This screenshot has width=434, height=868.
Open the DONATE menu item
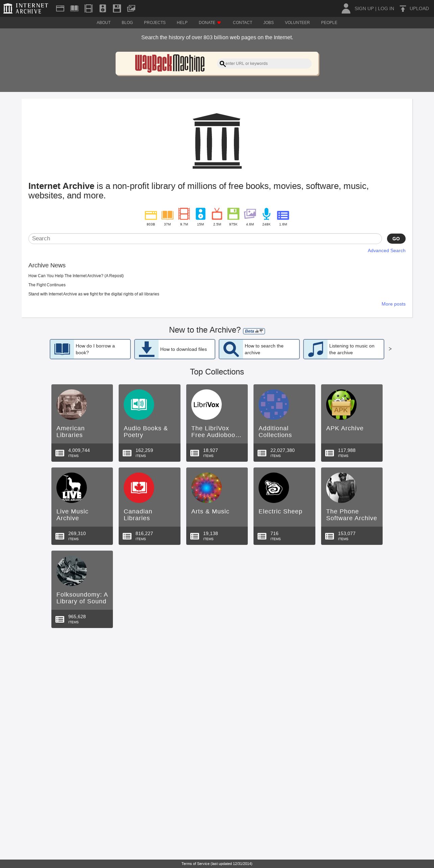(210, 23)
